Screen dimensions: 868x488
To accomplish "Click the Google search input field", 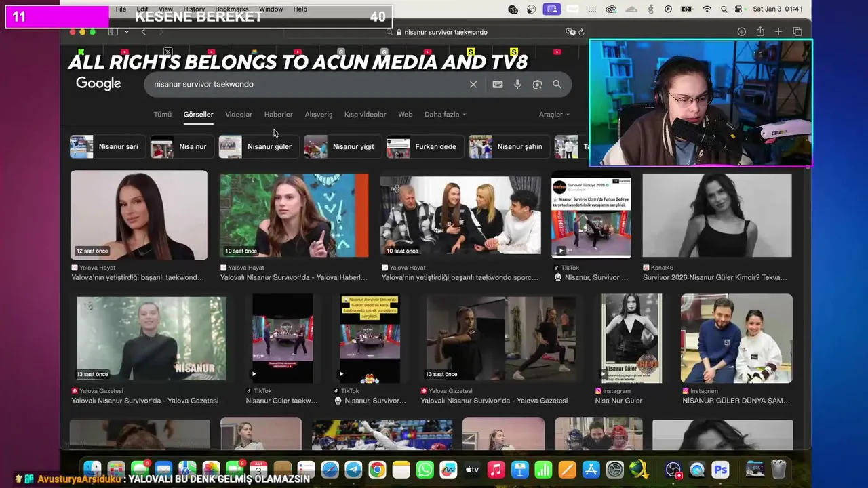I will click(309, 85).
